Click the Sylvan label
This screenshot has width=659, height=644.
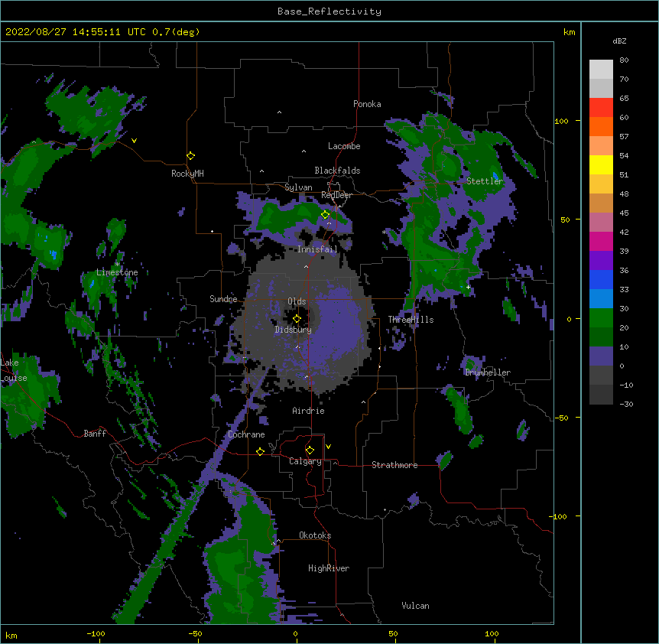pyautogui.click(x=298, y=187)
